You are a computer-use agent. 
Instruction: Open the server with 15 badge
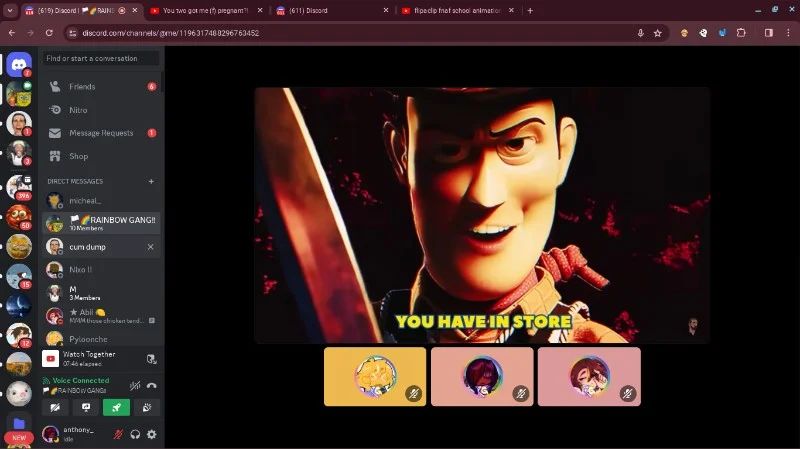click(x=19, y=276)
